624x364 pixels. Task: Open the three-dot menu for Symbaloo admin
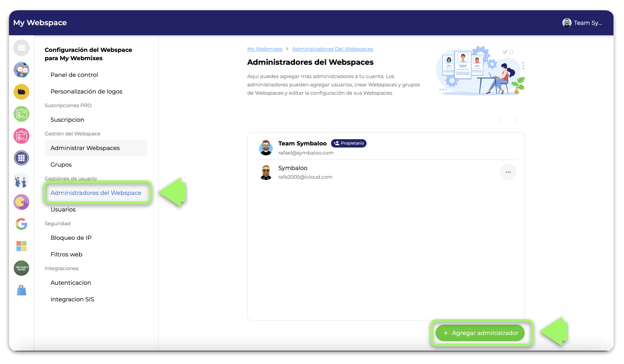[x=508, y=172]
